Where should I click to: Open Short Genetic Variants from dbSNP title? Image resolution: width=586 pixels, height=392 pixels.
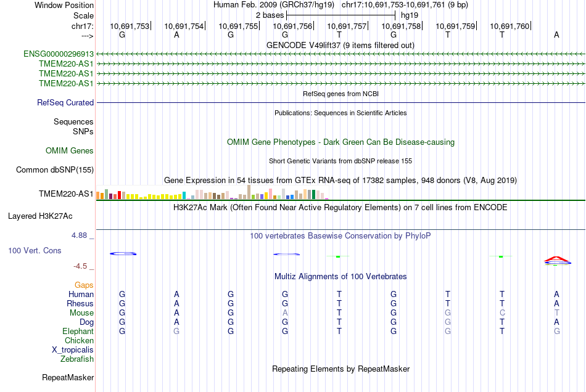[340, 161]
